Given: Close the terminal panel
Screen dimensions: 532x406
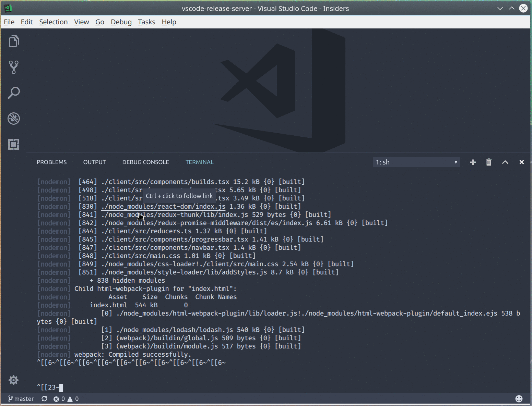Looking at the screenshot, I should (521, 162).
